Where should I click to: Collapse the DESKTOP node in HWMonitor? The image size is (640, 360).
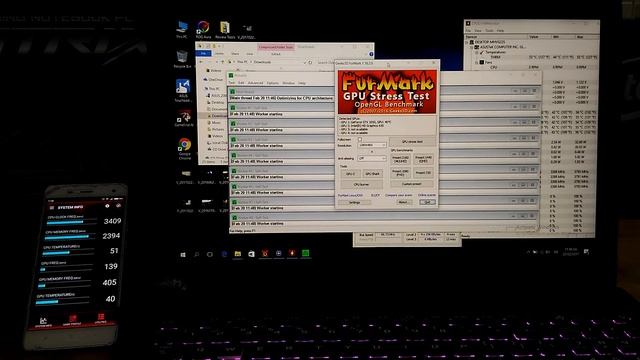pyautogui.click(x=467, y=42)
